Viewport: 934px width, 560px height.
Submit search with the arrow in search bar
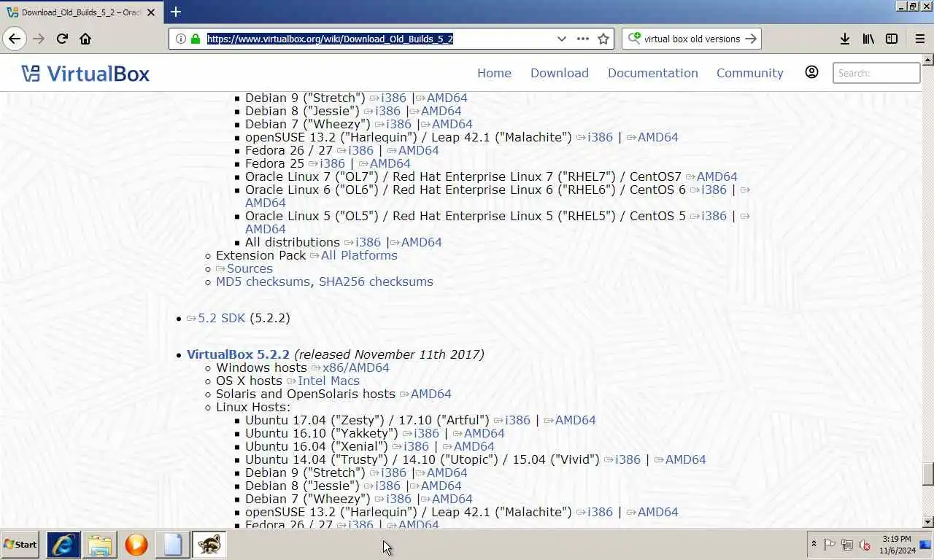751,39
